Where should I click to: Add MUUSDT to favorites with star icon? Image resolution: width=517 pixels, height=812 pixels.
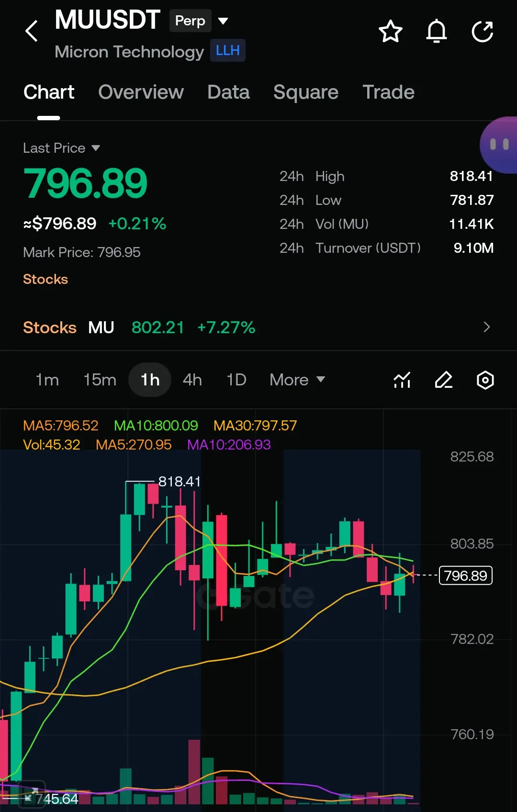(x=391, y=32)
